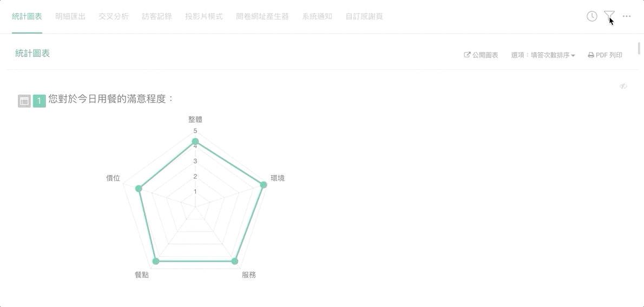
Task: Switch to the 系統通知 tab
Action: tap(317, 16)
